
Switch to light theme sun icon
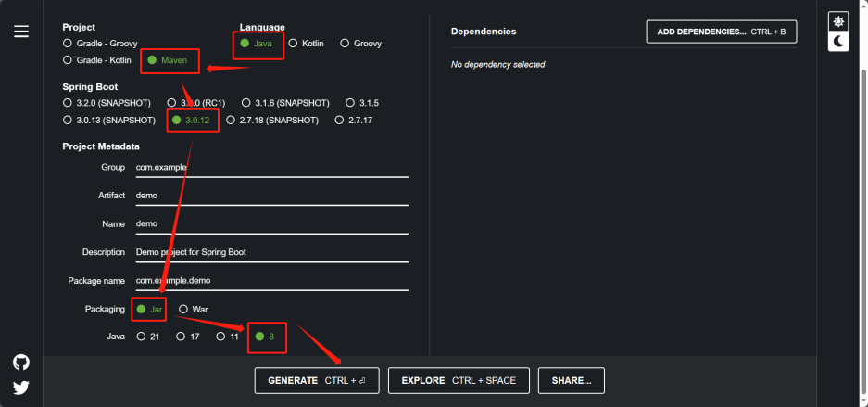(x=838, y=22)
